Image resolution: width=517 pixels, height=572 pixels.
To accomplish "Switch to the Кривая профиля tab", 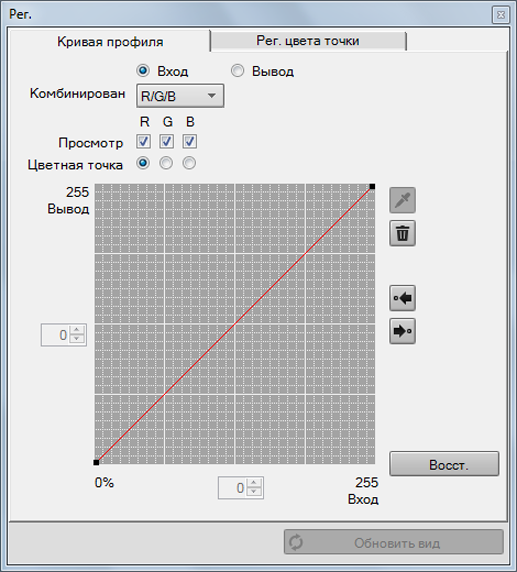I will point(110,42).
